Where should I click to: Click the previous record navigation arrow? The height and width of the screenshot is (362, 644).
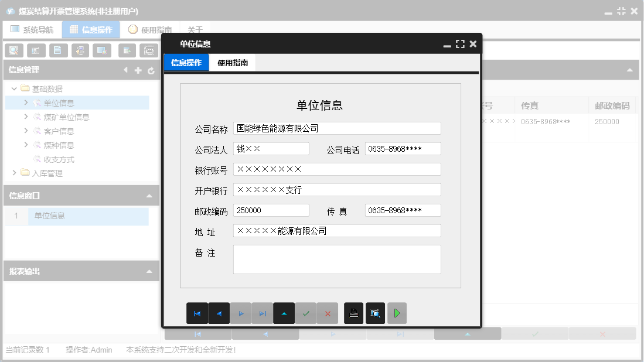219,313
